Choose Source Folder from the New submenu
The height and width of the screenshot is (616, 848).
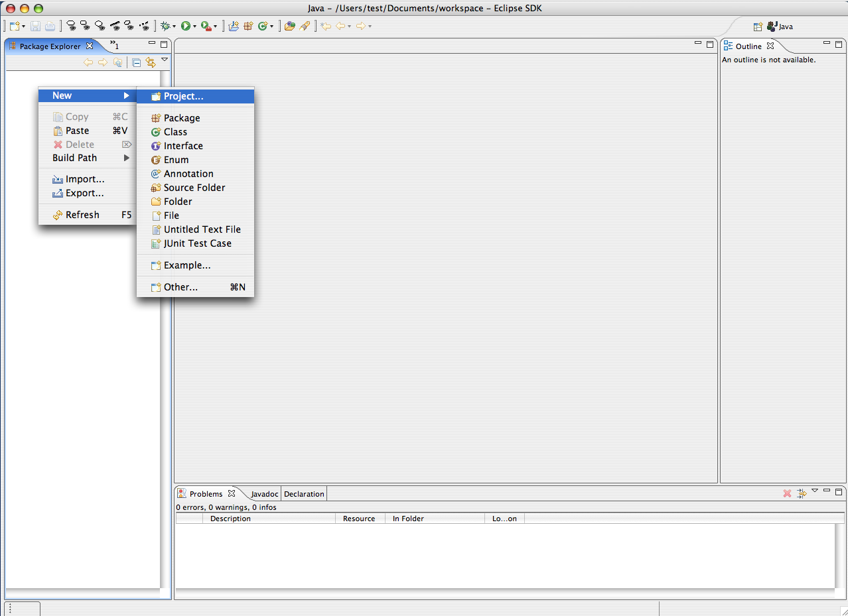point(195,188)
